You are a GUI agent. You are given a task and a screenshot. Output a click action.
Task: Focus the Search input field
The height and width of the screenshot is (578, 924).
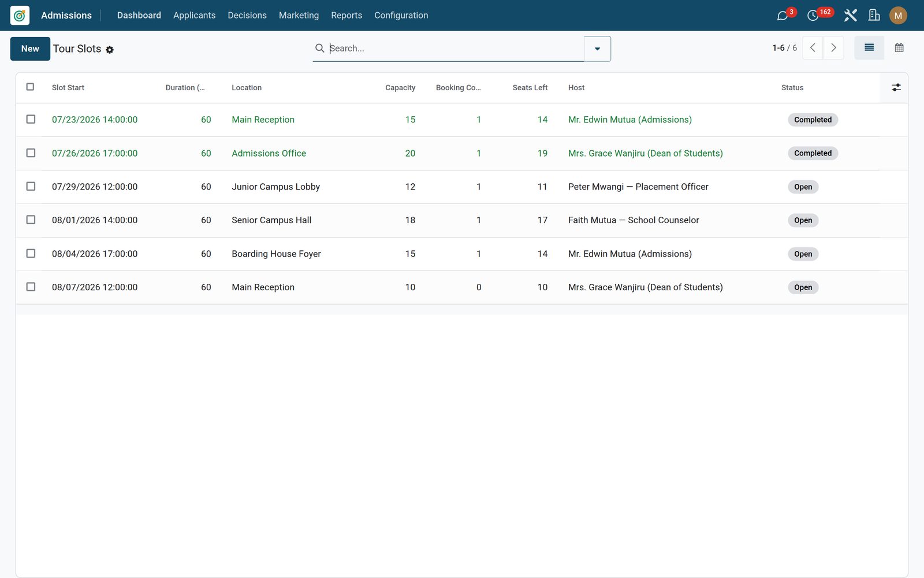tap(455, 49)
